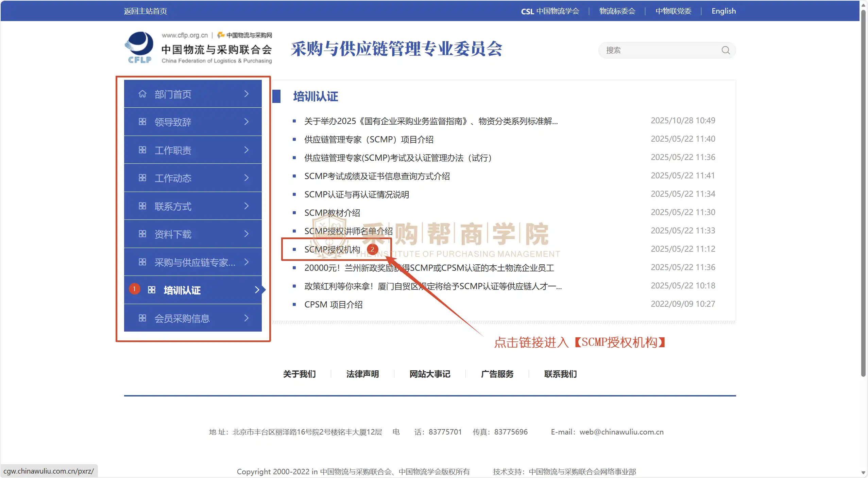Click the 返回主站首页 link

(x=146, y=11)
